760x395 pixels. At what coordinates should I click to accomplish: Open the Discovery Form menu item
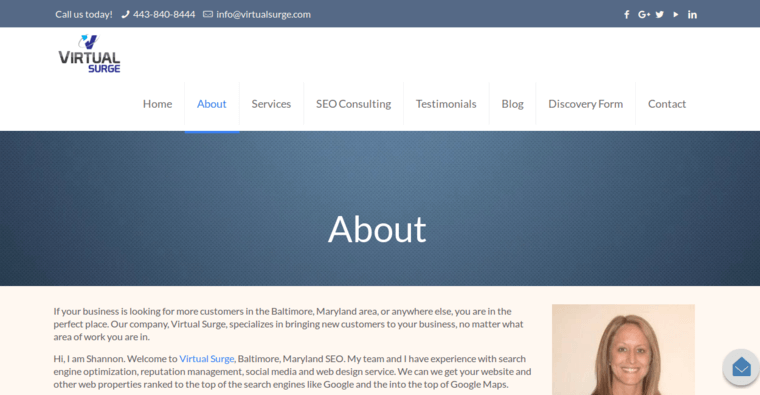[x=586, y=104]
